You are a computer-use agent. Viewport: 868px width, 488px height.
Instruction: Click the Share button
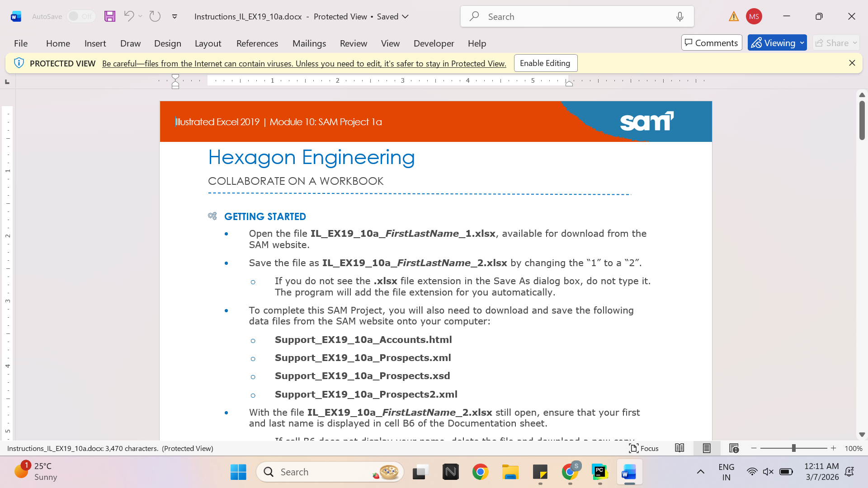[x=832, y=43]
